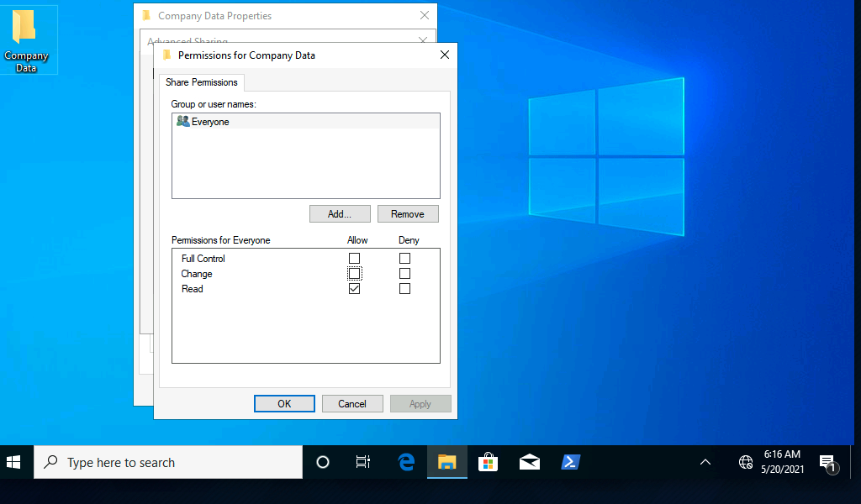Screen dimensions: 861x504
Task: Click the Add... button
Action: click(x=340, y=214)
